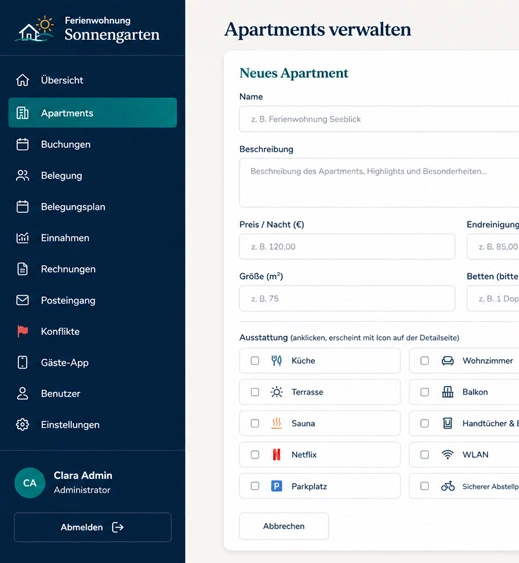Click the Sonnengarten house and sun logo
This screenshot has height=563, width=519.
pyautogui.click(x=34, y=29)
